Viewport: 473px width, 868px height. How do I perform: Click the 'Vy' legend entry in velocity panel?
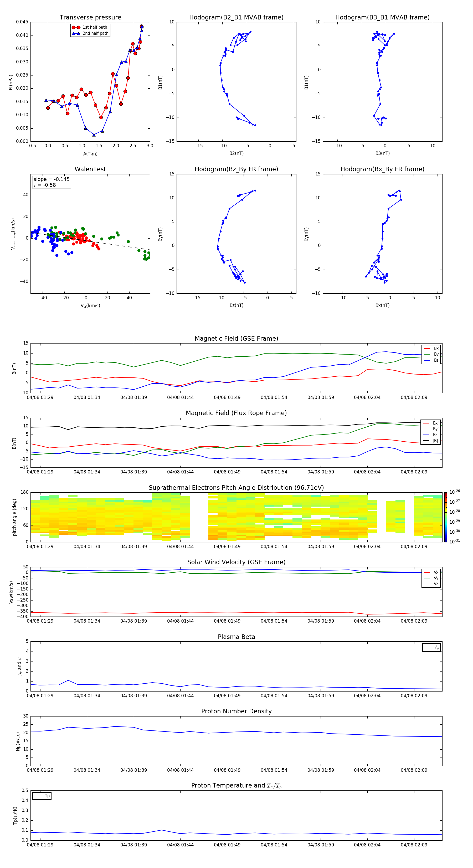click(431, 578)
